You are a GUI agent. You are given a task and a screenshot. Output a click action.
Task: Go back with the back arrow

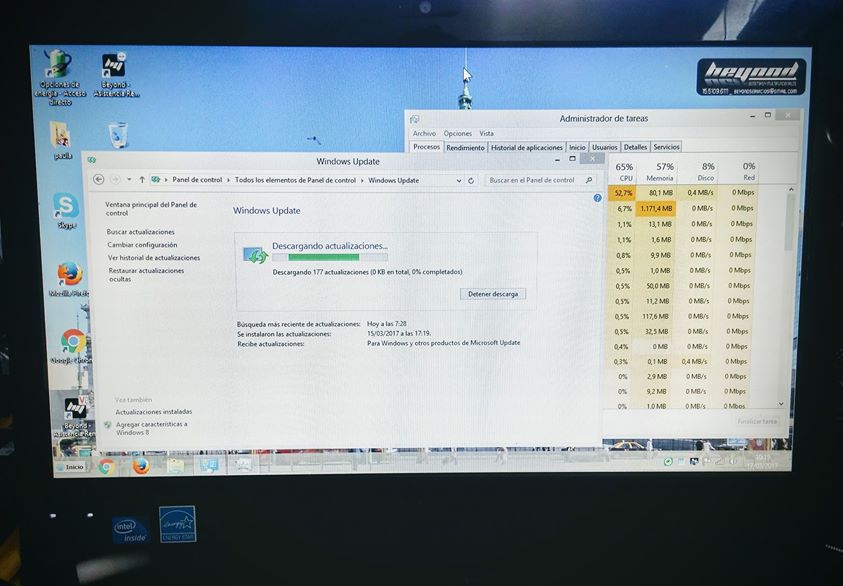(98, 180)
